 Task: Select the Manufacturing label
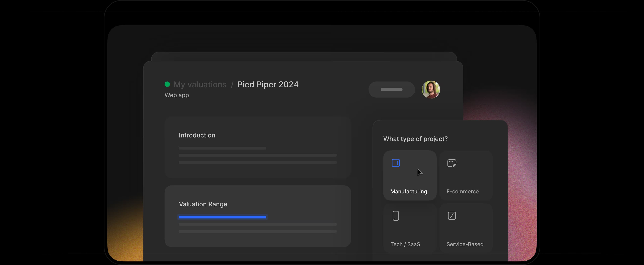pyautogui.click(x=409, y=191)
